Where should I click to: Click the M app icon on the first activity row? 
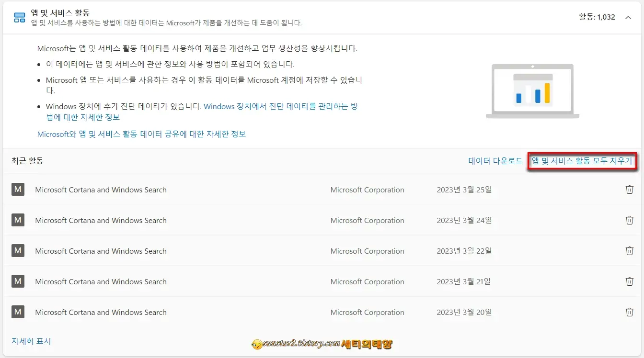[x=18, y=190]
